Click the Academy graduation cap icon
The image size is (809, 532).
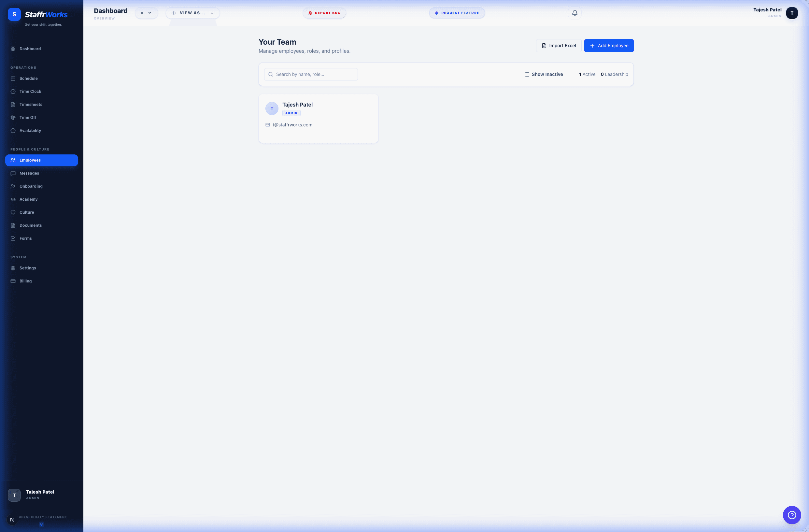click(13, 200)
